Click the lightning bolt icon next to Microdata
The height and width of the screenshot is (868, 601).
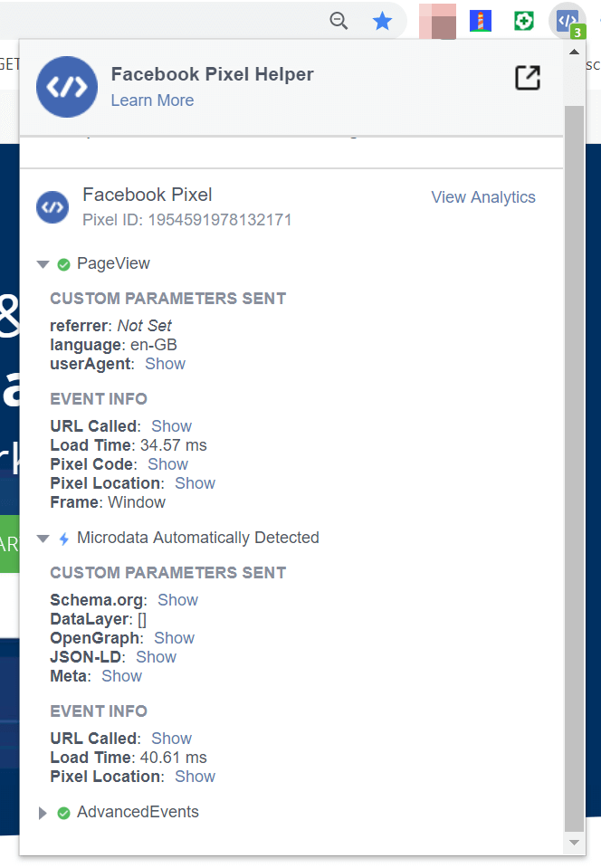coord(62,537)
